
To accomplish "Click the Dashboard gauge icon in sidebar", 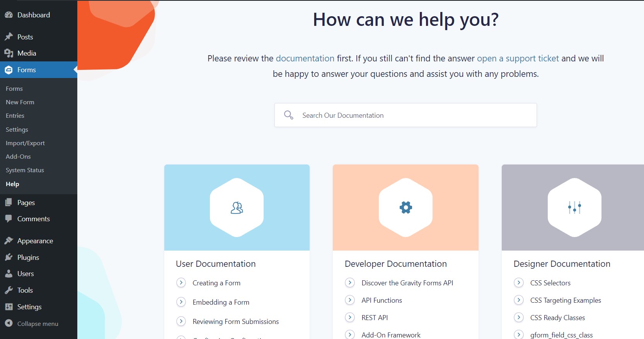I will (x=9, y=15).
